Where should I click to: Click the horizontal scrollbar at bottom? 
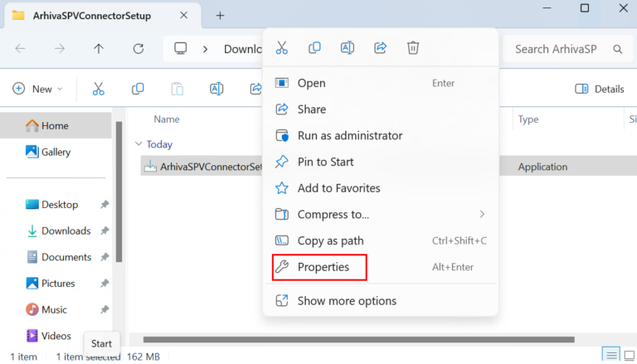(358, 339)
